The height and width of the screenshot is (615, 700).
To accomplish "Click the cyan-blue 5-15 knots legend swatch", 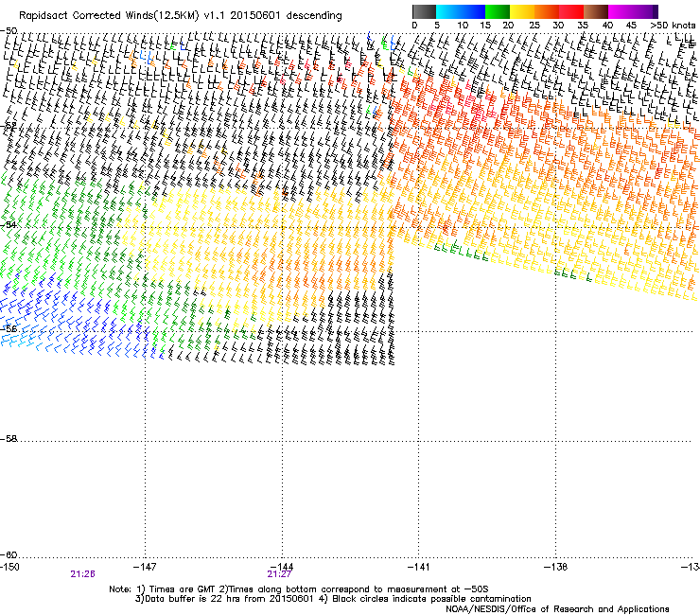I will (x=461, y=11).
